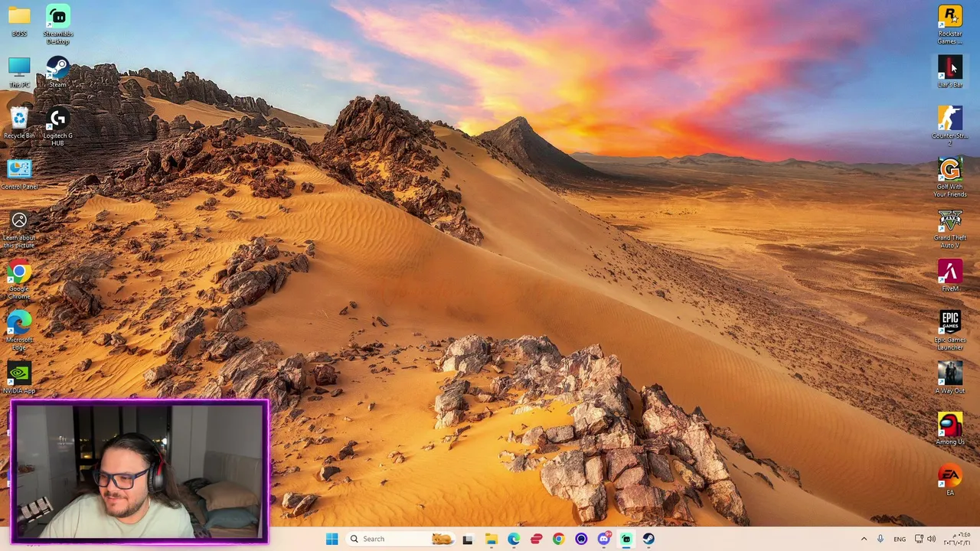
Task: Select the Counter-Strike 2 shortcut
Action: (x=950, y=127)
